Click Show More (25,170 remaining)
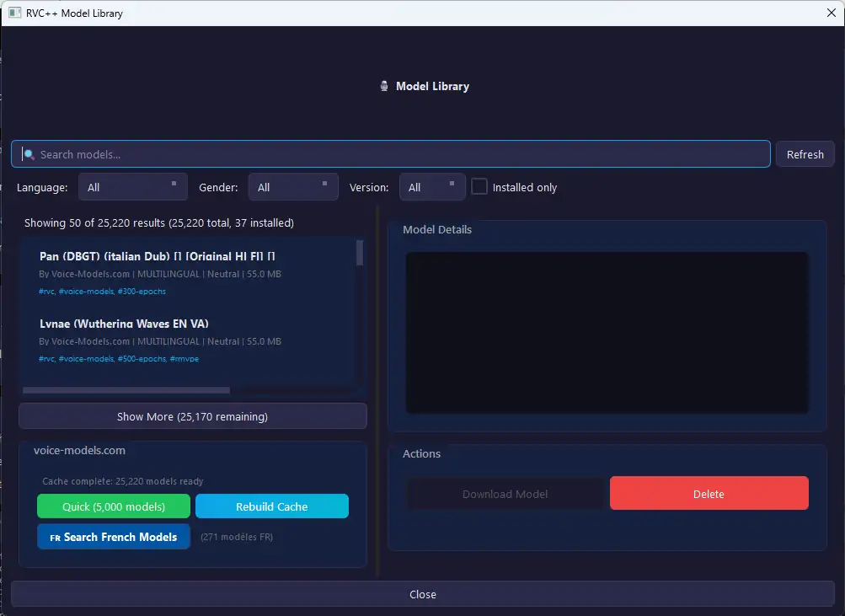The image size is (845, 616). [x=192, y=416]
